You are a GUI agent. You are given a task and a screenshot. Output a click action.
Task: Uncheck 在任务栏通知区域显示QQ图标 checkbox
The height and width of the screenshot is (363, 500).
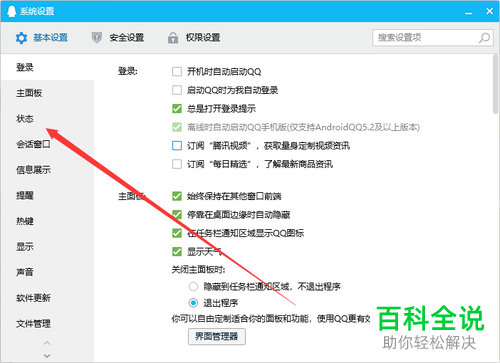177,233
